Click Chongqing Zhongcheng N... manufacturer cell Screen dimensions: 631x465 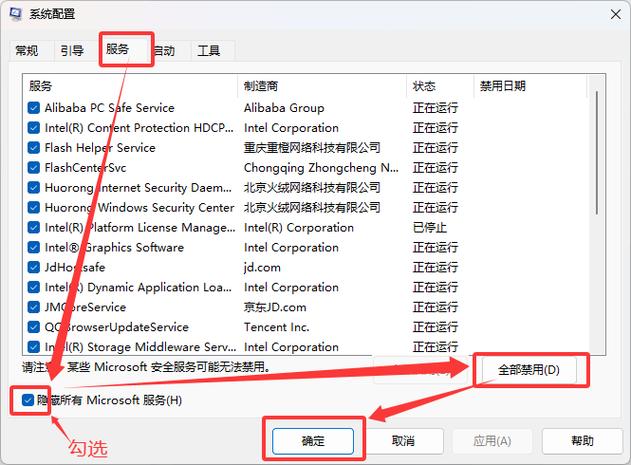321,167
